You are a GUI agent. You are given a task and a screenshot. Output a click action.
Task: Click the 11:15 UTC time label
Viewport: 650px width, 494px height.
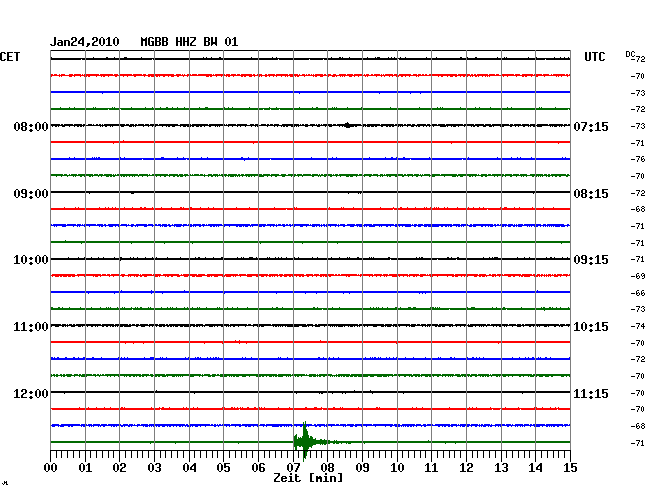coord(591,393)
